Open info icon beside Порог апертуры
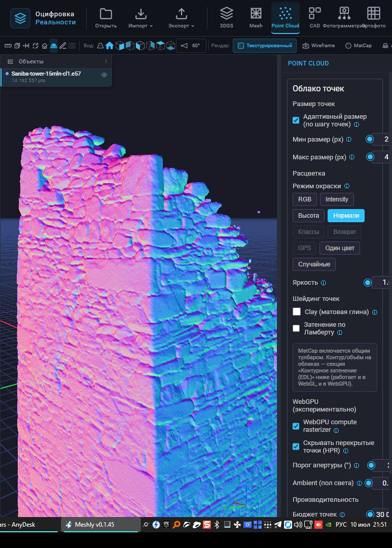Viewport: 392px width, 548px height. [357, 465]
